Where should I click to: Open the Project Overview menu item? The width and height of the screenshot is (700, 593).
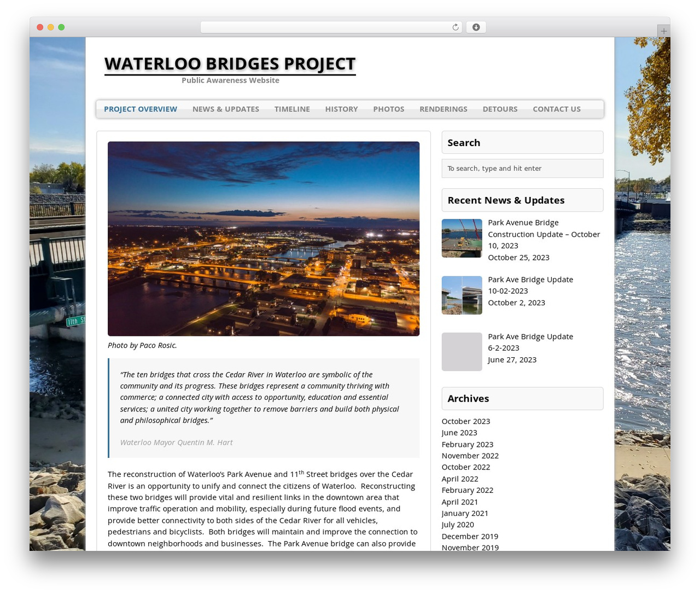point(141,109)
